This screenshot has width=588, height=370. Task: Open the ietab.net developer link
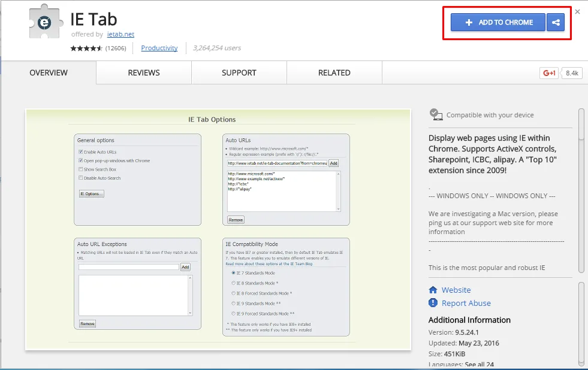pos(120,34)
